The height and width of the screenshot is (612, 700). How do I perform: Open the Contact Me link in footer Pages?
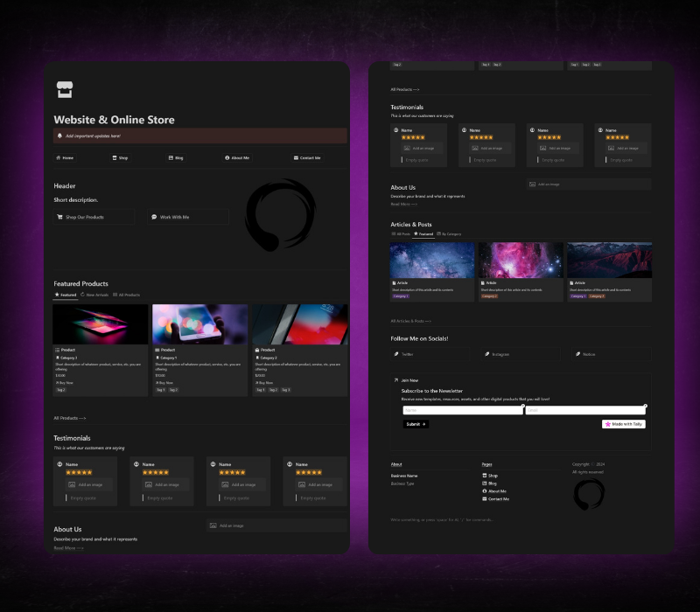pyautogui.click(x=495, y=498)
